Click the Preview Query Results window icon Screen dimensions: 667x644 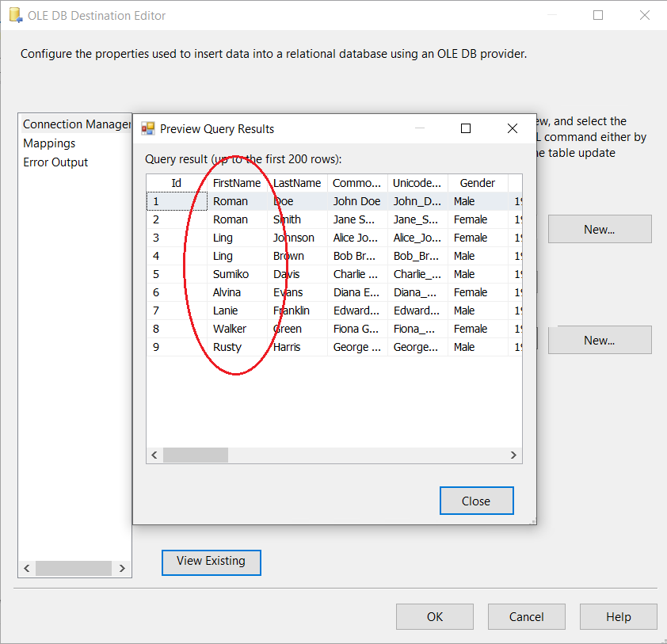tap(147, 129)
